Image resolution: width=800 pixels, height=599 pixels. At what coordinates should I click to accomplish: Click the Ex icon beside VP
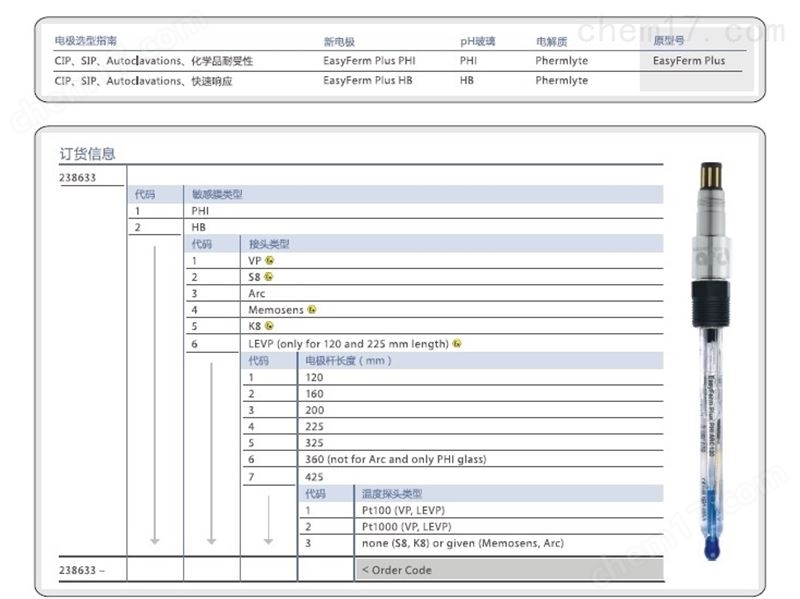point(269,260)
